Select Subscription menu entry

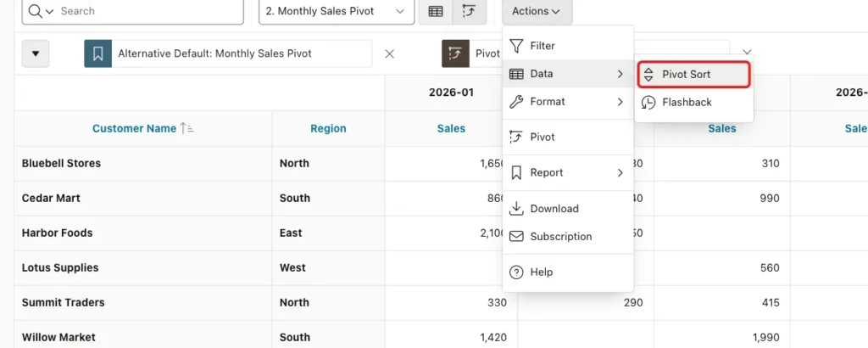568,237
